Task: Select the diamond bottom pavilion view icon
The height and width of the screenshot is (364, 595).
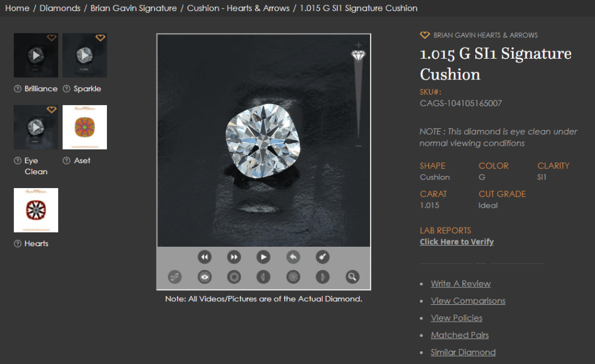Action: (293, 277)
